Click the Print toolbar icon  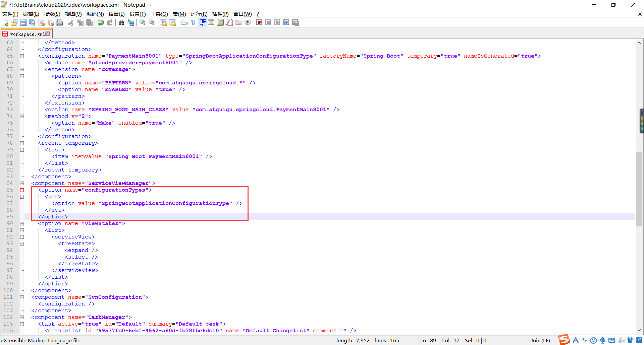[x=59, y=22]
